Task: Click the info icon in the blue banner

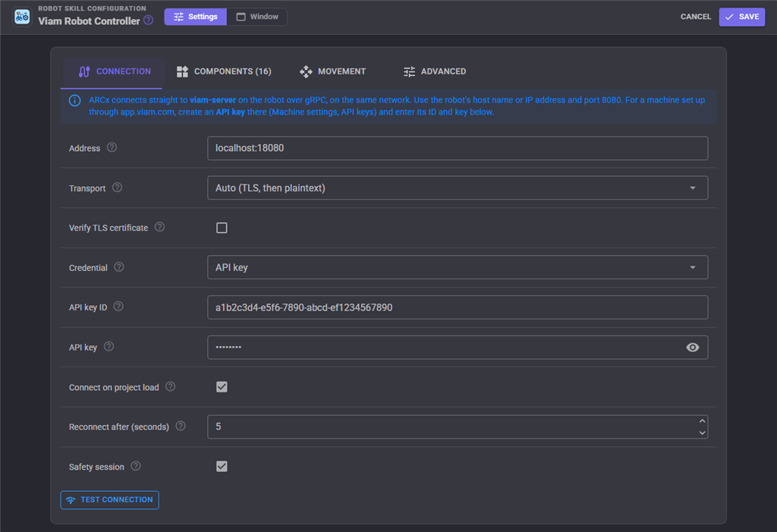Action: click(x=75, y=101)
